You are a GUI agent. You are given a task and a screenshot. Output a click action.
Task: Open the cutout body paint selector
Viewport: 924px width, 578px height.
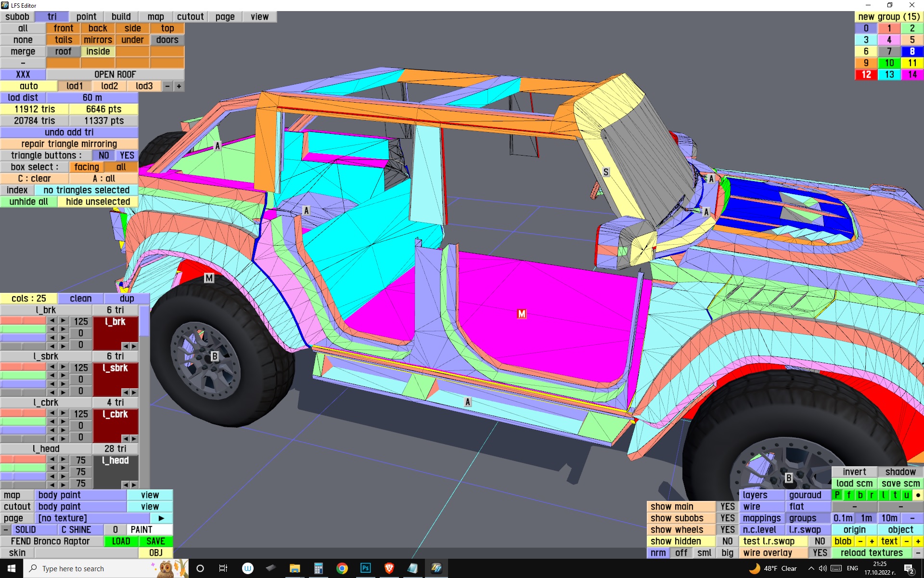coord(80,507)
